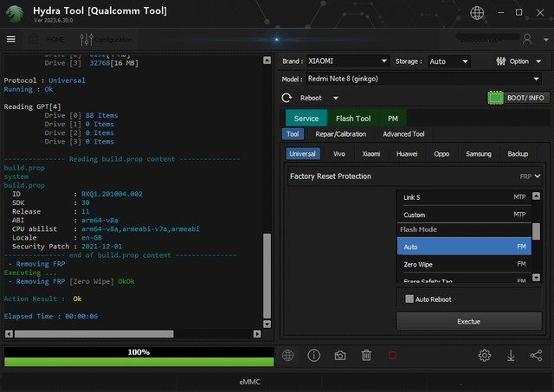Switch to the Flash Tool tab
Image resolution: width=554 pixels, height=392 pixels.
[x=353, y=119]
